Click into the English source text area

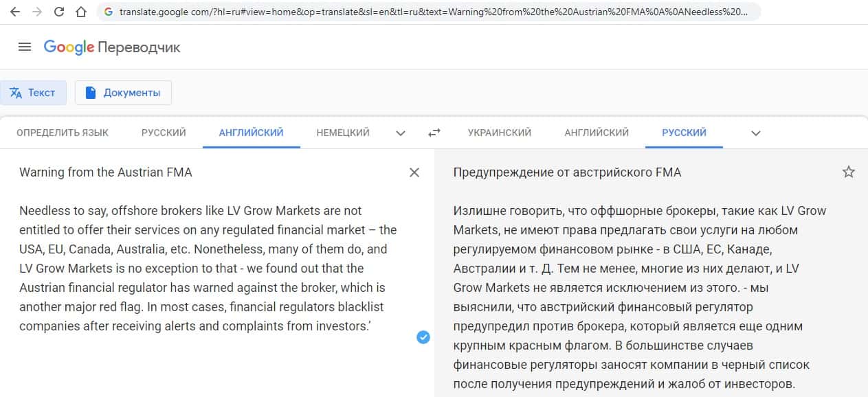point(206,268)
